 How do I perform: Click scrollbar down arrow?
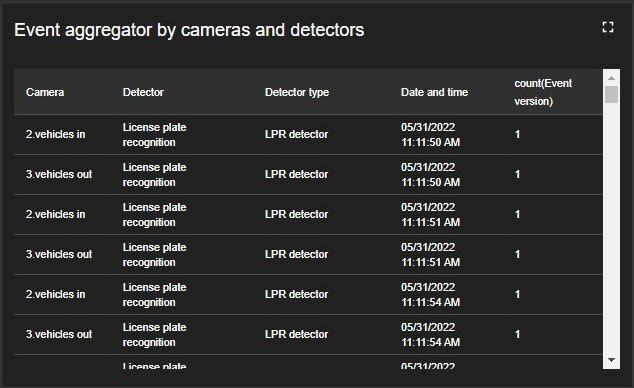[x=611, y=360]
